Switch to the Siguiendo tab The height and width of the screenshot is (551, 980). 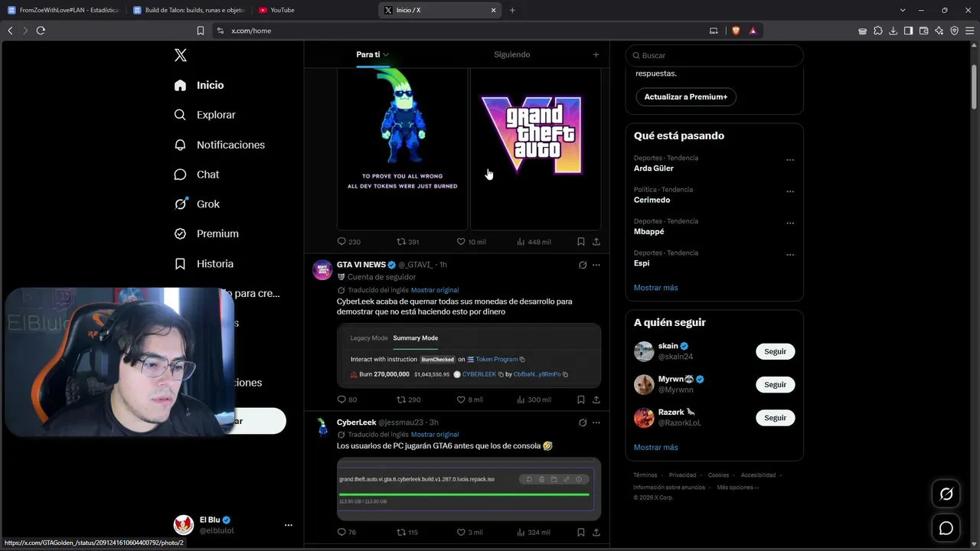pos(512,54)
